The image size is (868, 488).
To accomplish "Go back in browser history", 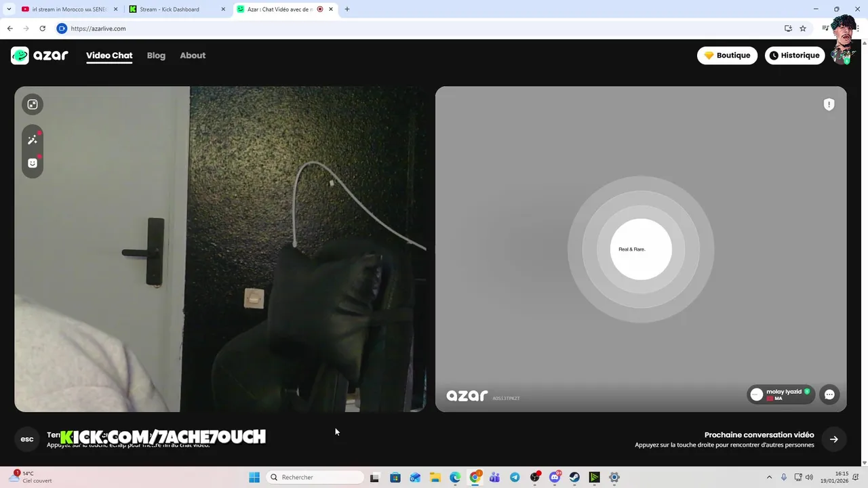I will pos(9,28).
